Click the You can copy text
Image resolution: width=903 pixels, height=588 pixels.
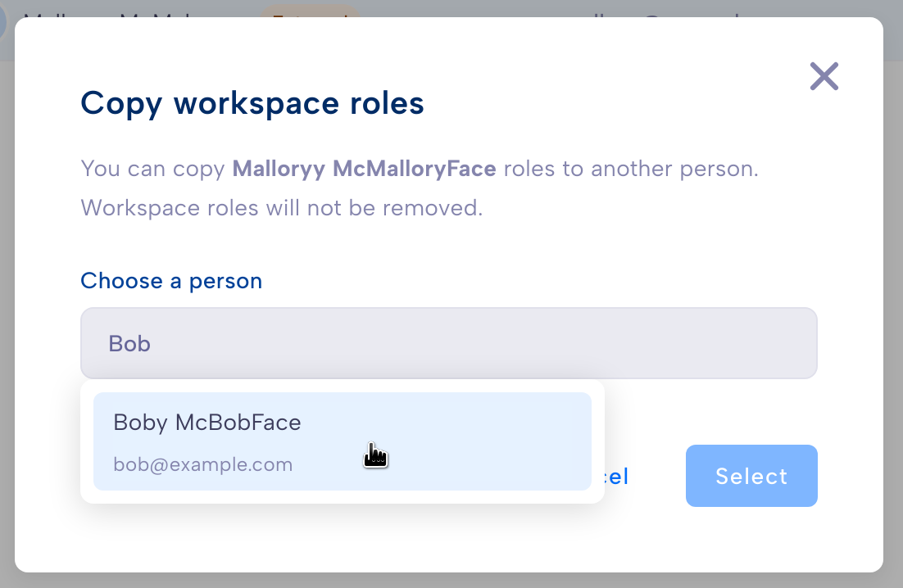pos(152,169)
